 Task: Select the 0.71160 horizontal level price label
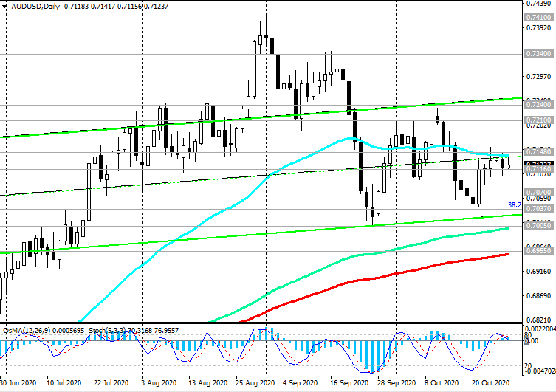coord(538,169)
